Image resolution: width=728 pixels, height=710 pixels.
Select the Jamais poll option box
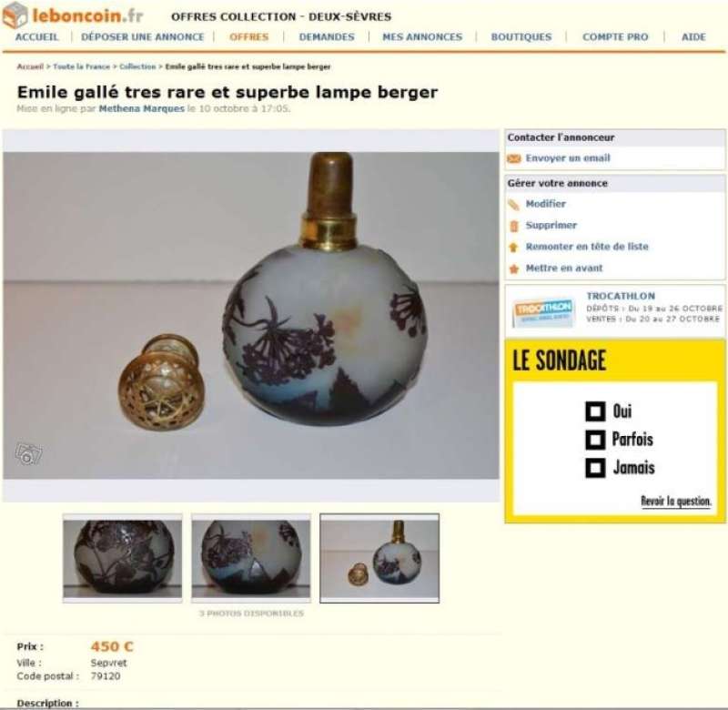[x=595, y=468]
